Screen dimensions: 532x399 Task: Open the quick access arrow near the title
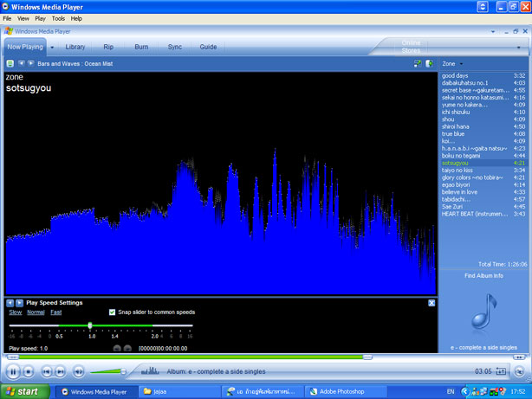[x=493, y=31]
